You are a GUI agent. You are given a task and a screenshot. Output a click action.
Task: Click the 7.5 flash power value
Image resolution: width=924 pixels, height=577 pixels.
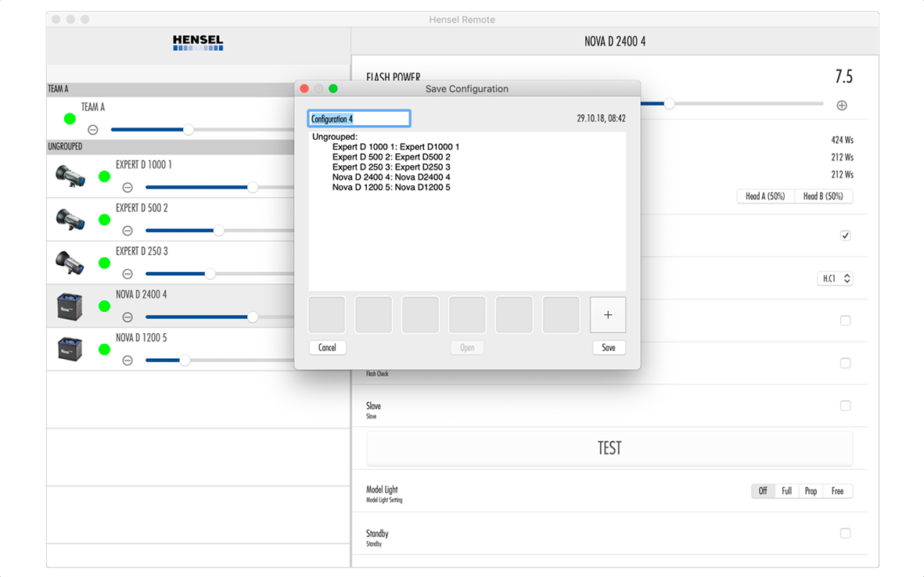844,77
